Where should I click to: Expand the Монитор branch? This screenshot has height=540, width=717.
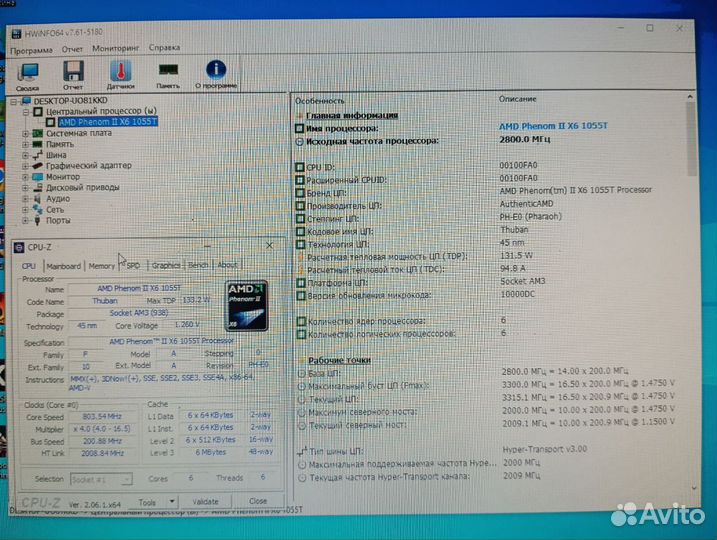click(26, 177)
